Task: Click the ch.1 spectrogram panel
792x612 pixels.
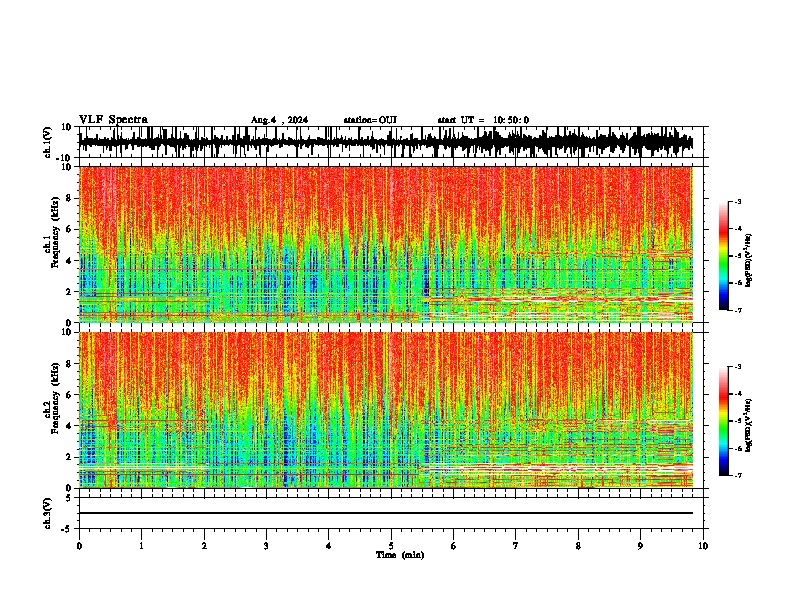Action: [385, 244]
